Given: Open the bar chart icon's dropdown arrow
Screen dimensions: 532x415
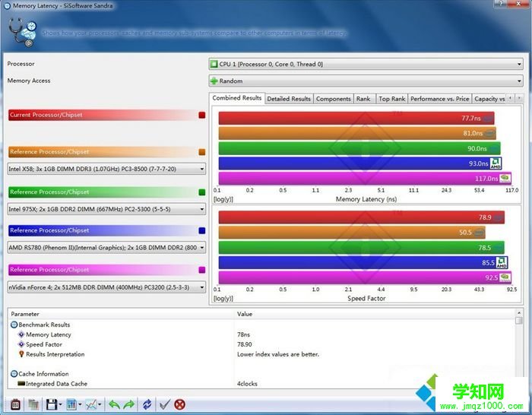Looking at the screenshot, I should click(x=80, y=404).
